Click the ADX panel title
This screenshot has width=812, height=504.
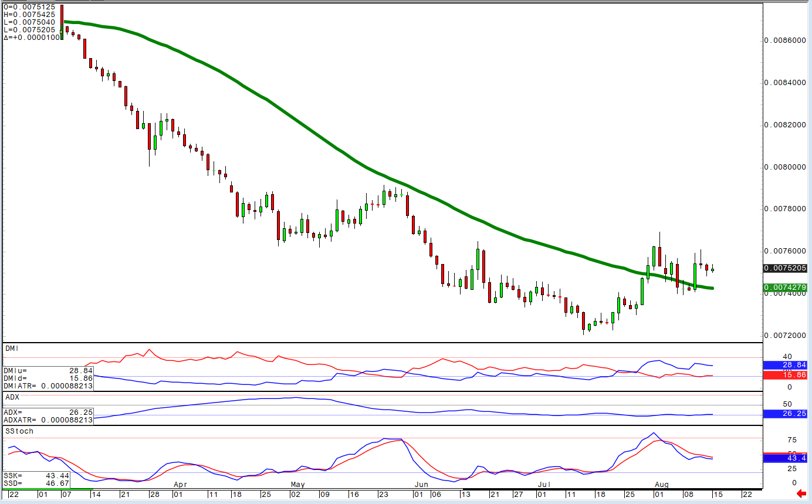12,397
